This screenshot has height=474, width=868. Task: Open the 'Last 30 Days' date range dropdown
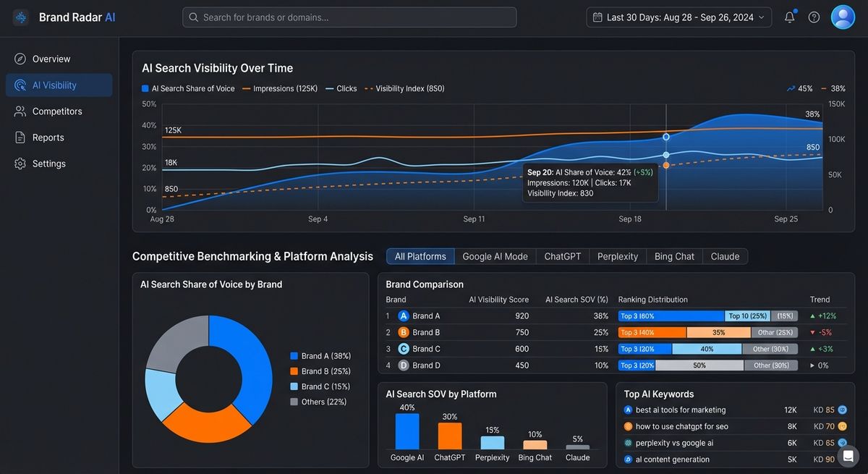(x=678, y=17)
